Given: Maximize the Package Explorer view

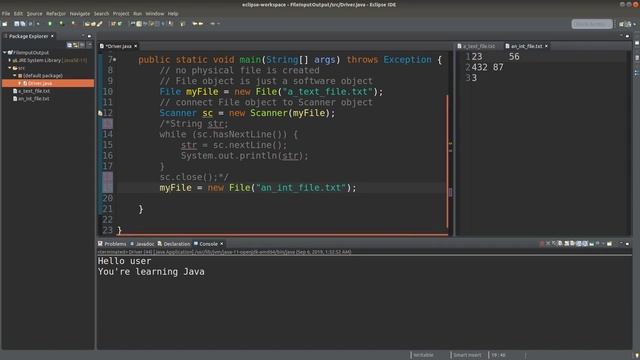Looking at the screenshot, I should (89, 36).
